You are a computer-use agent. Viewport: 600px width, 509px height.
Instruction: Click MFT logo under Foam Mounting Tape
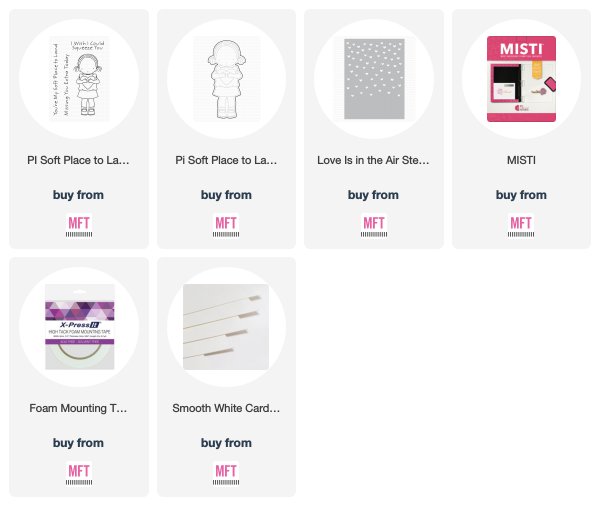tap(79, 473)
